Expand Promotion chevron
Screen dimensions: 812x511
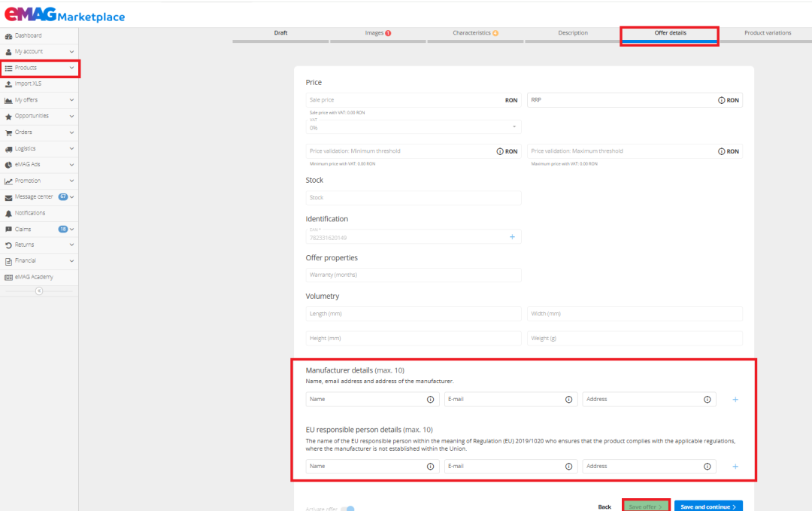pos(71,181)
